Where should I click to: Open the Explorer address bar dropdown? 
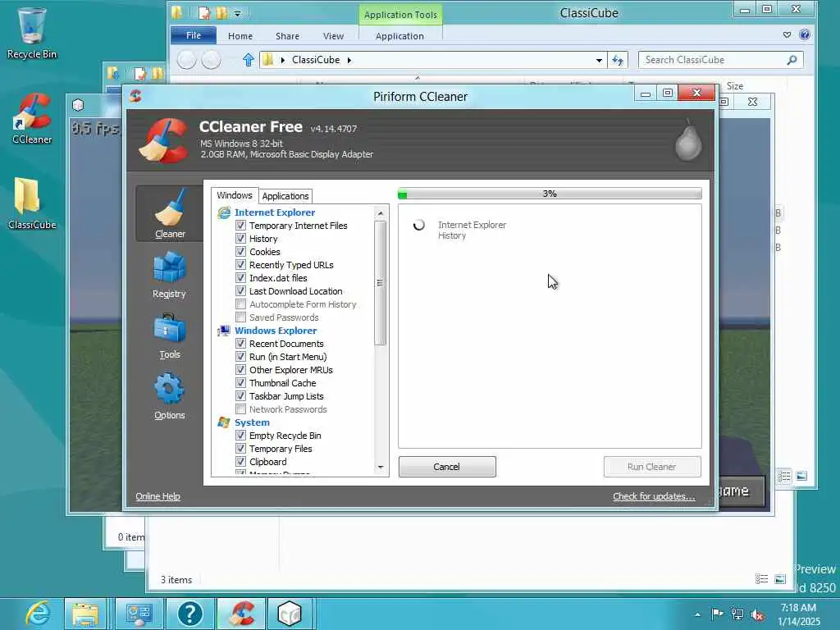pyautogui.click(x=599, y=60)
